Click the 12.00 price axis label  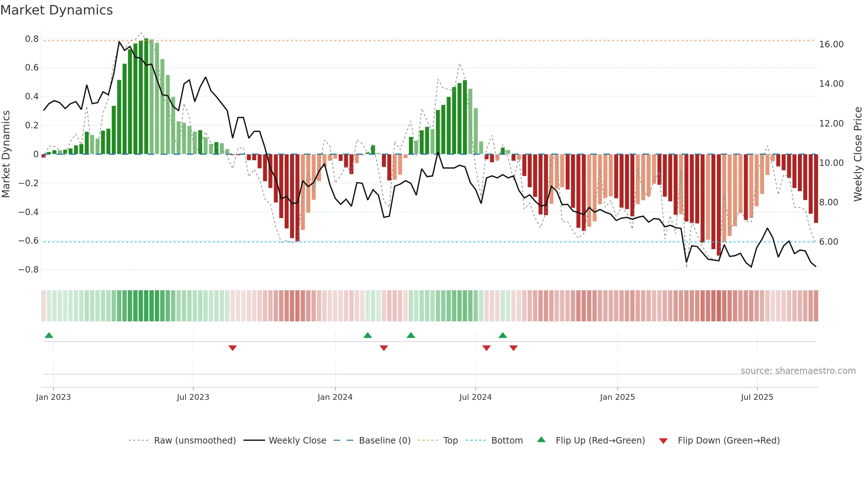(831, 124)
